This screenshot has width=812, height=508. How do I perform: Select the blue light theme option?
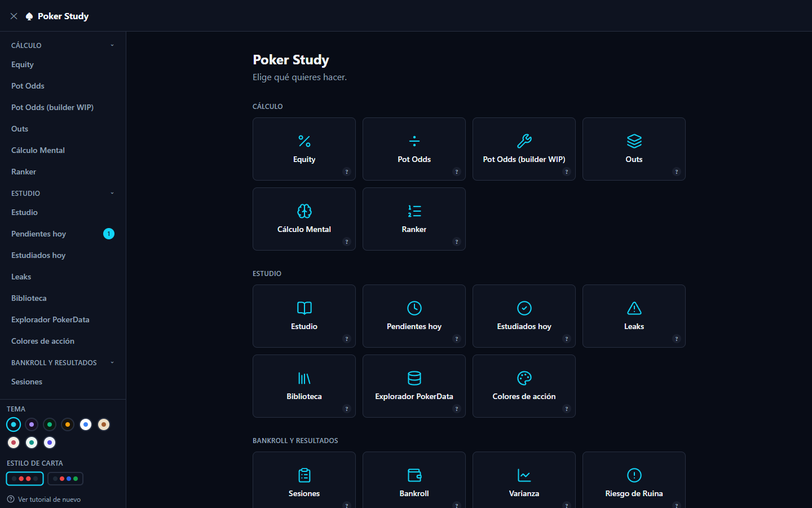[x=86, y=424]
